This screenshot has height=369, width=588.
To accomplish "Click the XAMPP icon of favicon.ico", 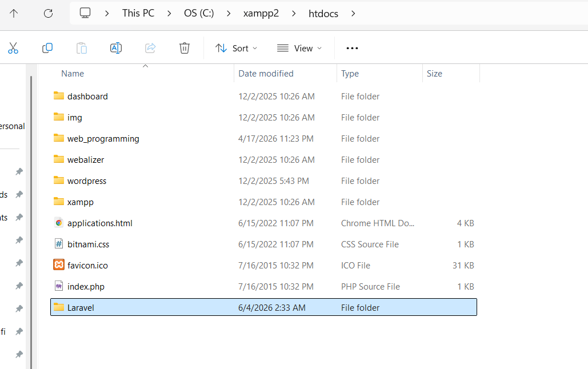I will coord(58,264).
